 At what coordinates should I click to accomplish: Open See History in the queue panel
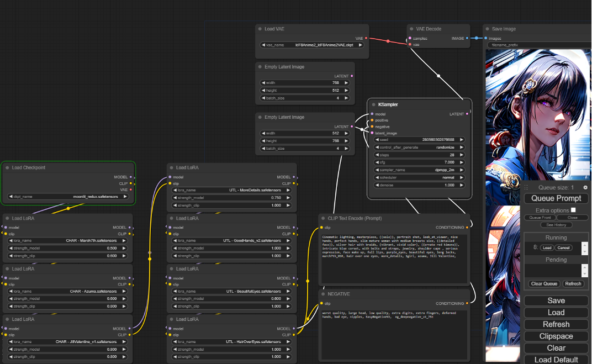(556, 225)
